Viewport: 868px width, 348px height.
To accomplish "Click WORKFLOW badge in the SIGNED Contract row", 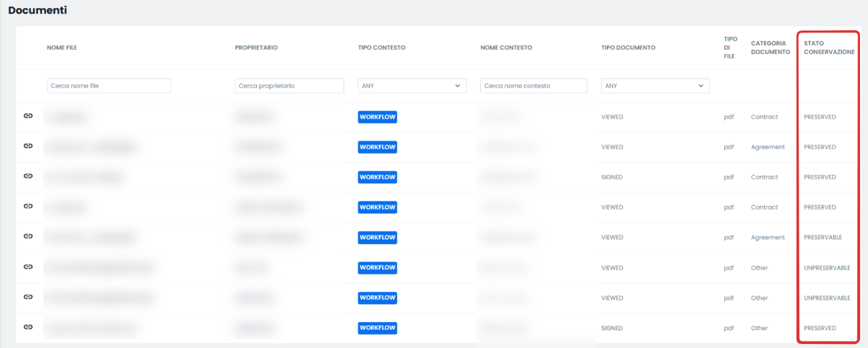I will click(x=378, y=177).
